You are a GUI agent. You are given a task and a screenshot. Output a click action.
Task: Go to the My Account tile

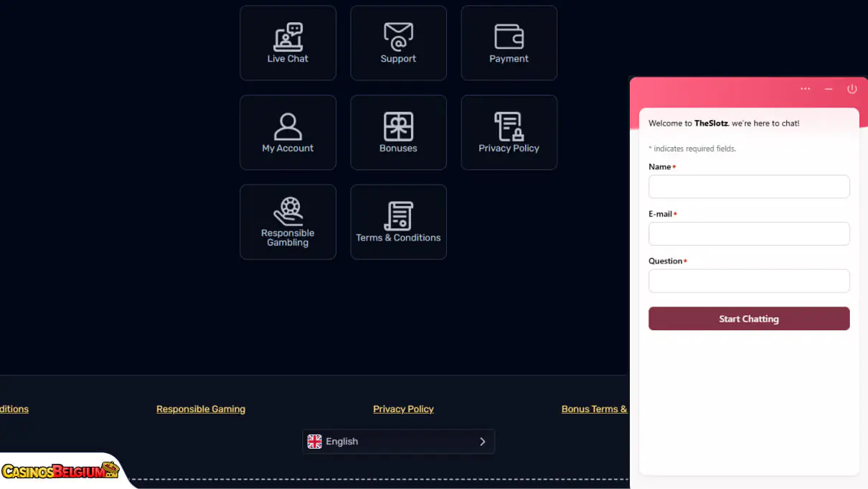tap(288, 133)
